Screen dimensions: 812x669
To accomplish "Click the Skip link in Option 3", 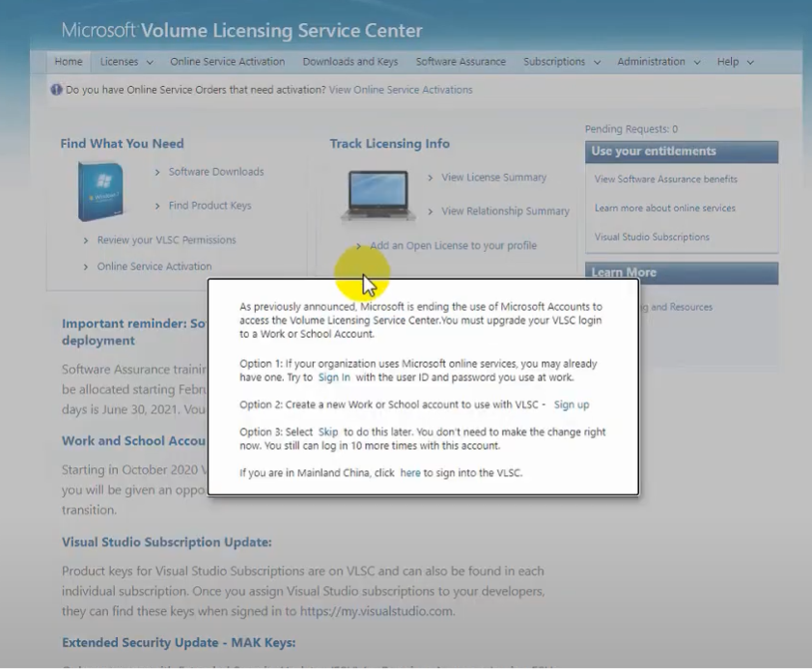I will pos(328,432).
